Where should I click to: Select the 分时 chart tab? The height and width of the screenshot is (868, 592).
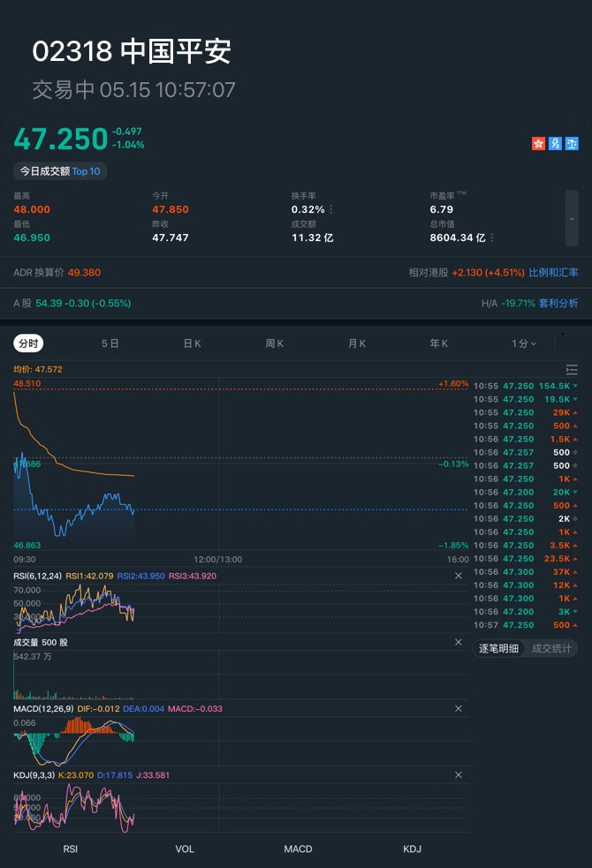pos(28,343)
